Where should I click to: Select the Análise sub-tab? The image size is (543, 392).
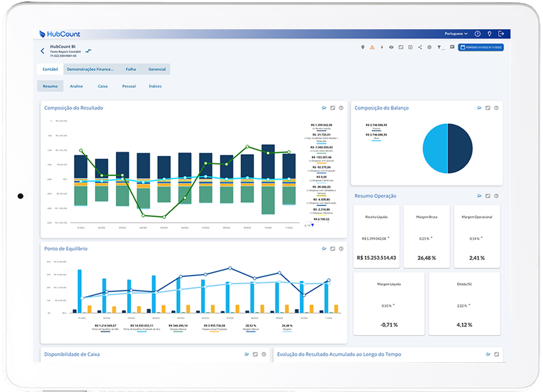(x=76, y=86)
